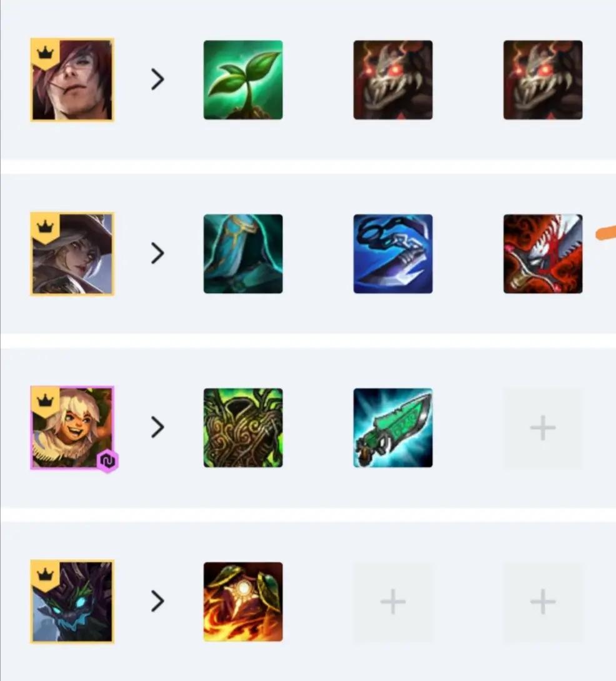Choose the thorny vine armor item

(x=243, y=428)
